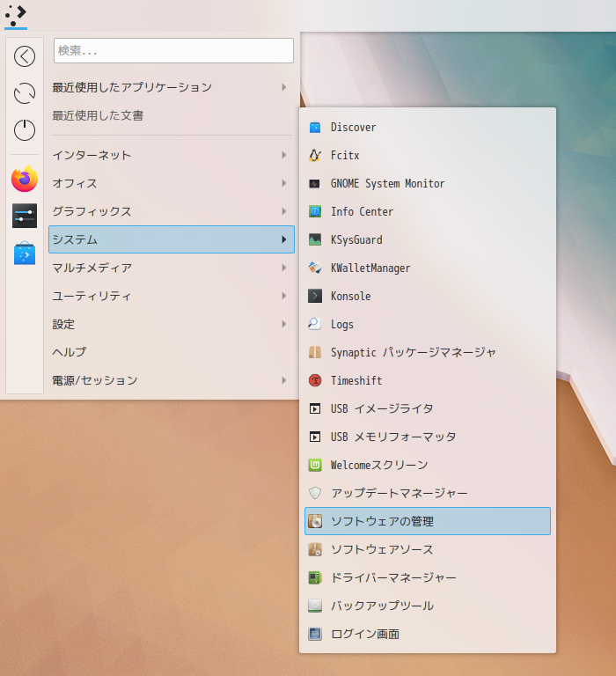
Task: Expand the 設定 submenu arrow
Action: (283, 324)
